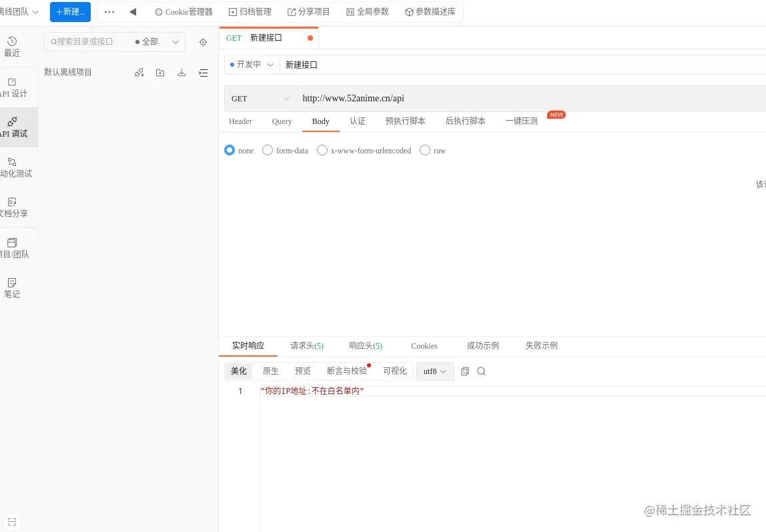The width and height of the screenshot is (766, 532).
Task: Open 断言与校验 view
Action: [x=347, y=371]
